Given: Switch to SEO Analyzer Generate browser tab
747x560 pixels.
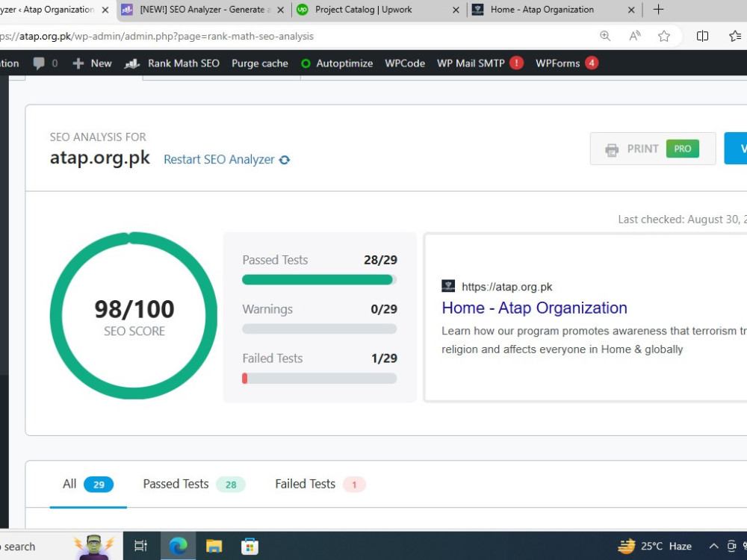Looking at the screenshot, I should (202, 10).
